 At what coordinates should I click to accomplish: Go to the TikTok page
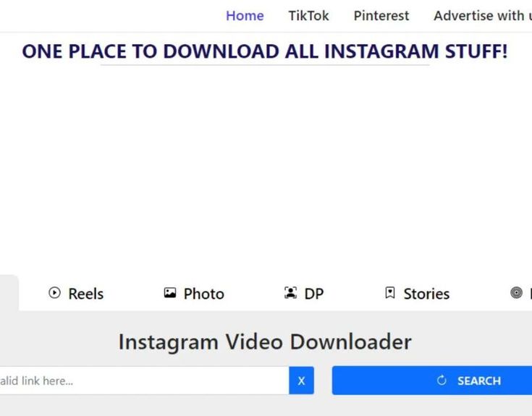(x=308, y=16)
